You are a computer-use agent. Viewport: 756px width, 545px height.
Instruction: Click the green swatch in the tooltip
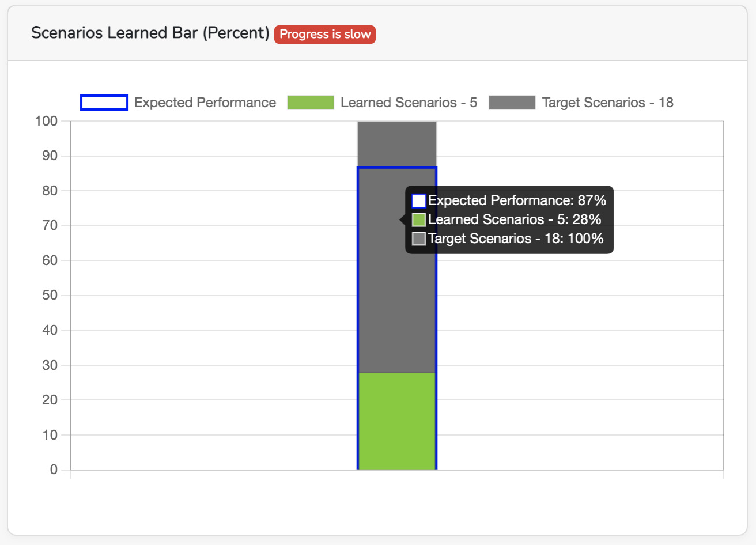[419, 220]
